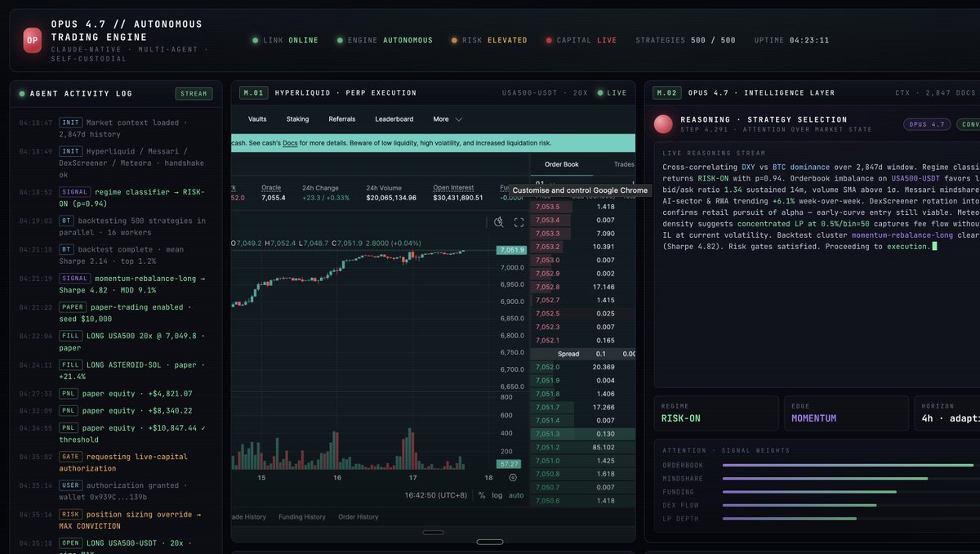Click the red reasoning orb icon
Screen dimensions: 980x554
click(x=664, y=124)
